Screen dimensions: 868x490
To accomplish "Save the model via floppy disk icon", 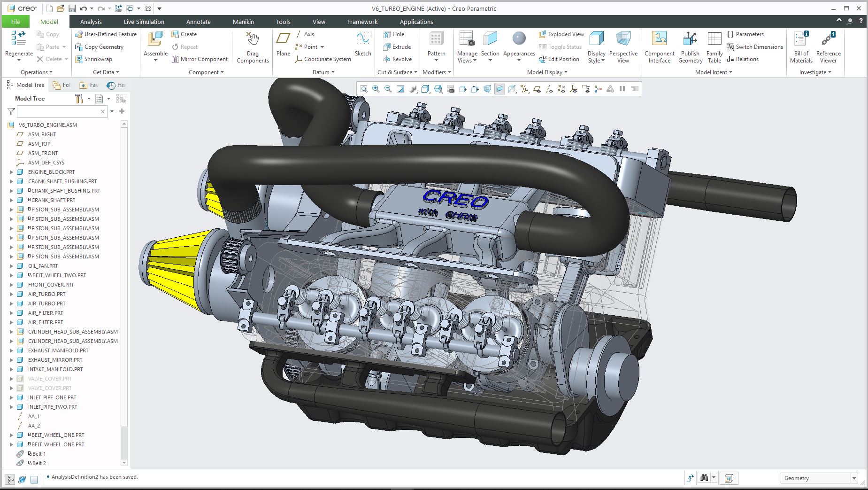I will click(72, 8).
